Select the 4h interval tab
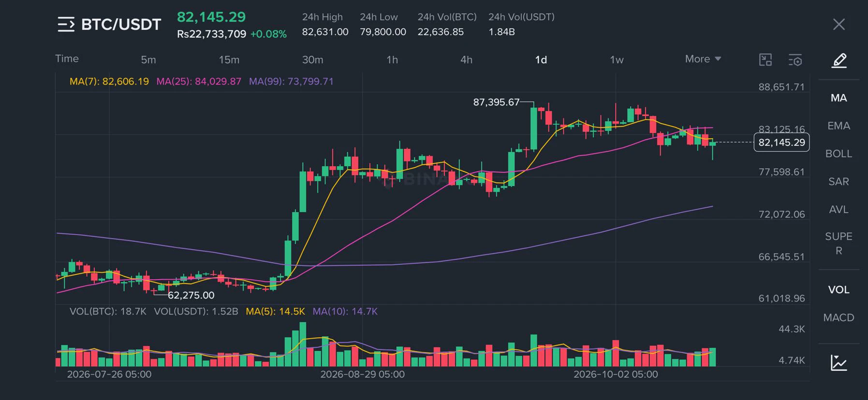868x400 pixels. pyautogui.click(x=466, y=60)
